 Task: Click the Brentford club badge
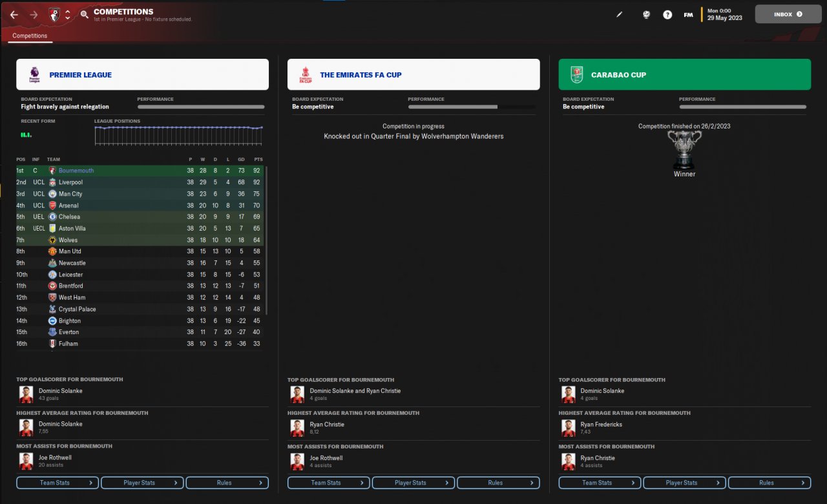[52, 286]
